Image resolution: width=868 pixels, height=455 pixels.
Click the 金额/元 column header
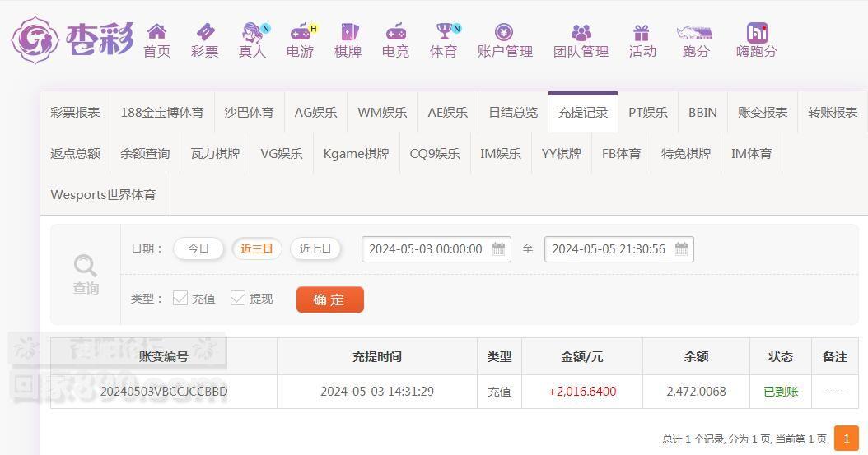tap(581, 356)
